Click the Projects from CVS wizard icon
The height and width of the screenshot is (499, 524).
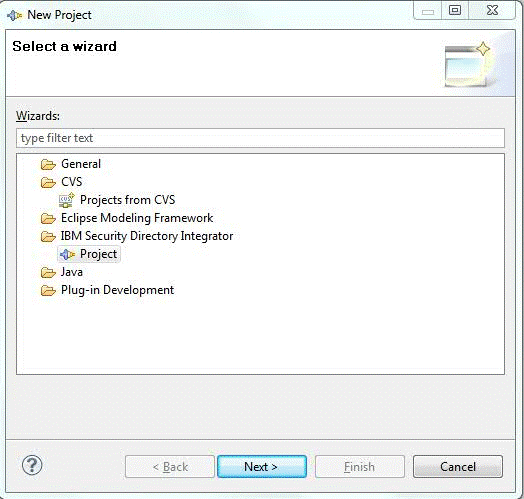click(x=67, y=200)
